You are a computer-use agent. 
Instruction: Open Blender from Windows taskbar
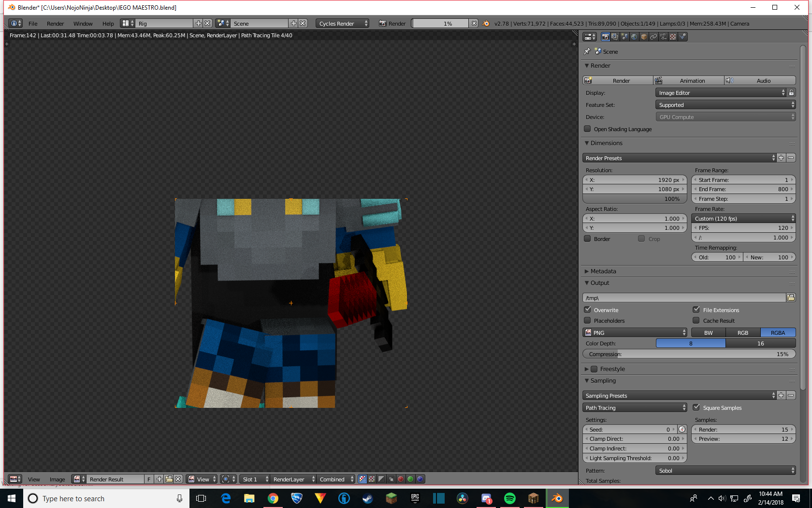[x=557, y=498]
